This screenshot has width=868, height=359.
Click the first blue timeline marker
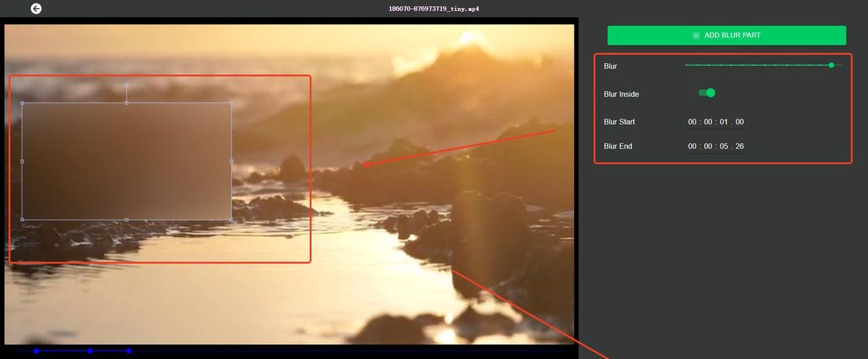point(36,351)
